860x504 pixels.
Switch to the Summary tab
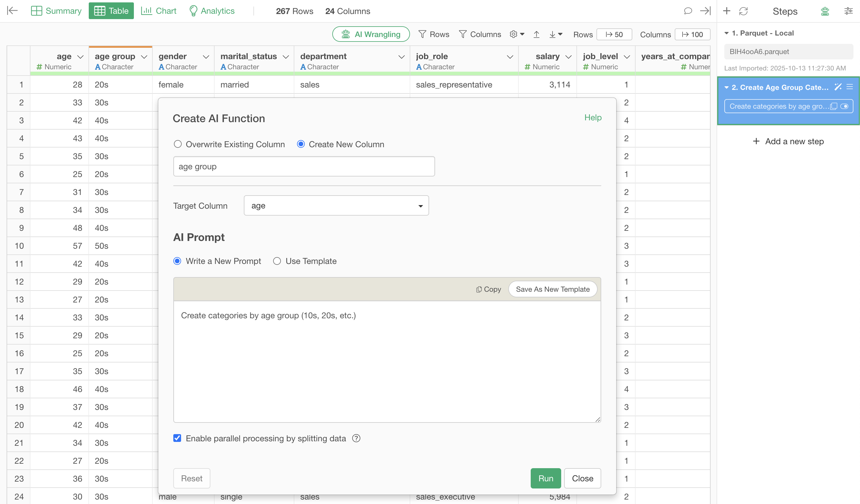click(56, 11)
